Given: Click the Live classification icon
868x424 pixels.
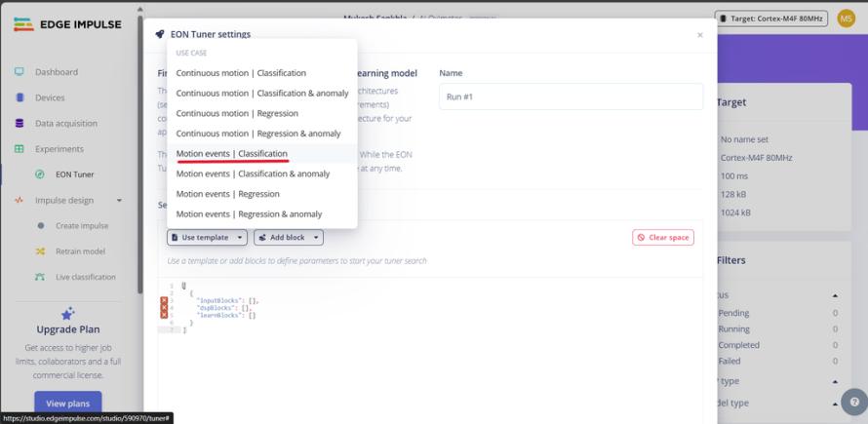Looking at the screenshot, I should pos(40,277).
